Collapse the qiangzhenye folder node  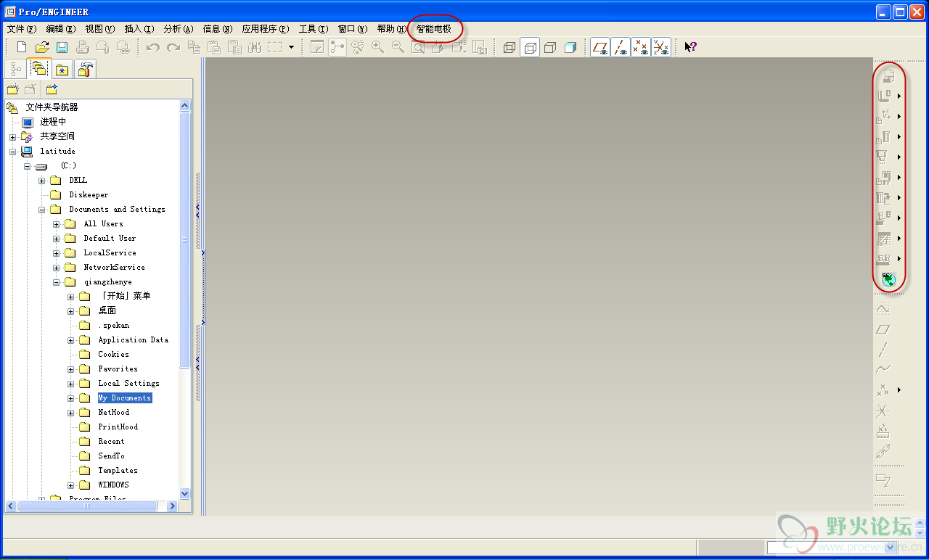(57, 282)
